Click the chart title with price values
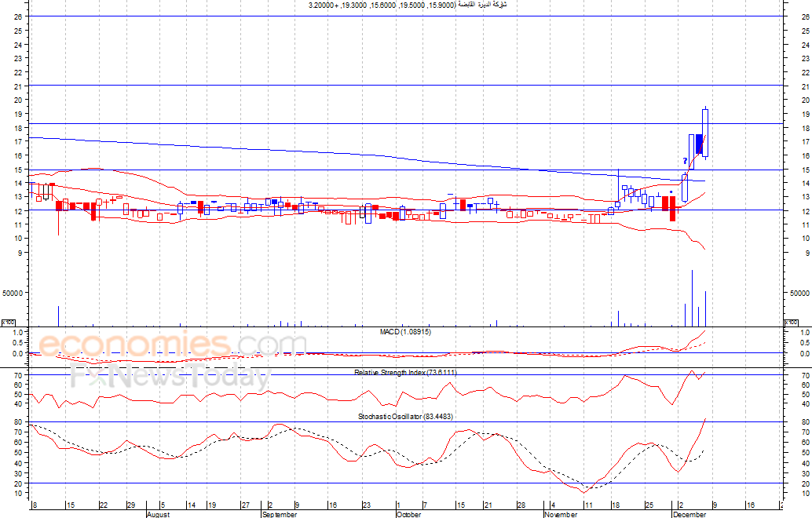 click(408, 5)
